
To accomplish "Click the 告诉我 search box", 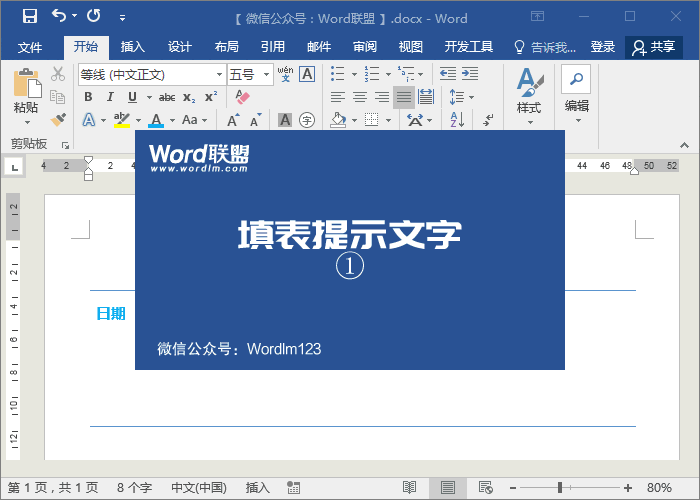I will click(x=545, y=47).
